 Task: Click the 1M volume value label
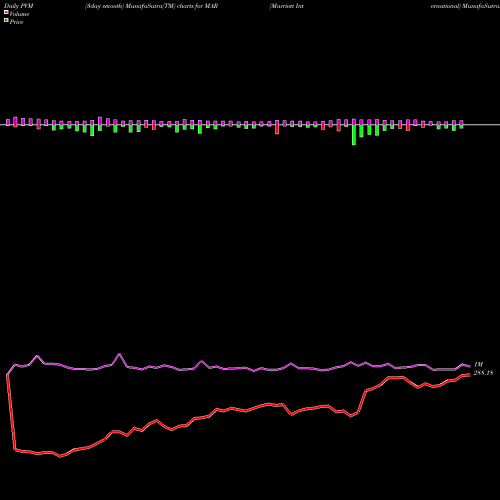pyautogui.click(x=478, y=365)
